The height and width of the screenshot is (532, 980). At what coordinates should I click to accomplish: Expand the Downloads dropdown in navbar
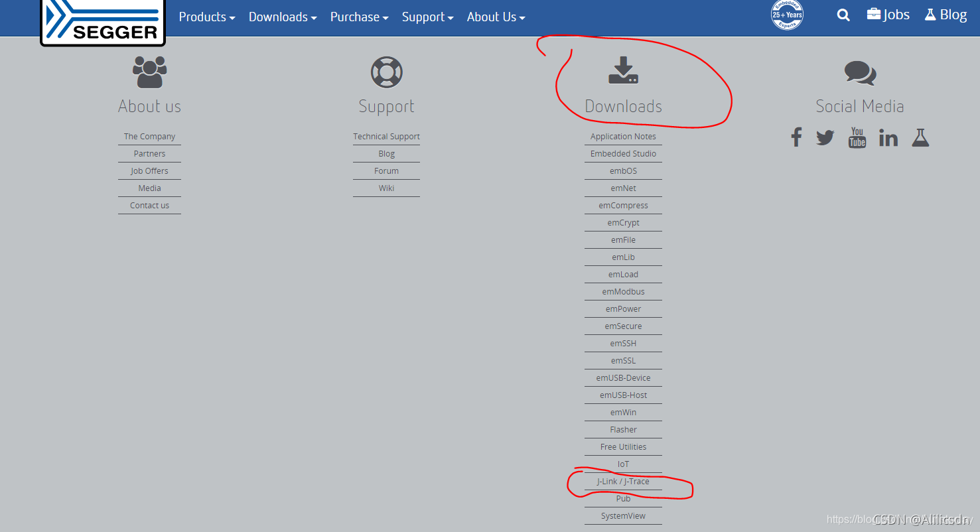[283, 17]
